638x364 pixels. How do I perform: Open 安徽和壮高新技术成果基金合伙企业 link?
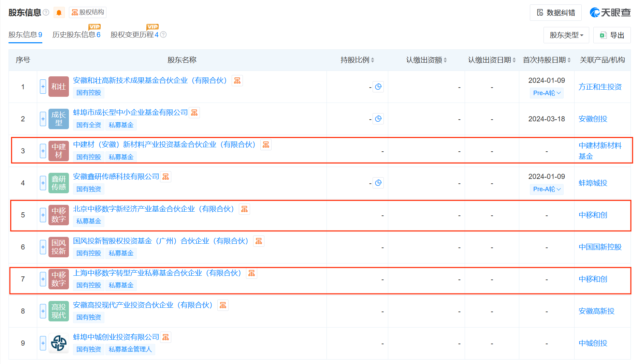pos(150,80)
